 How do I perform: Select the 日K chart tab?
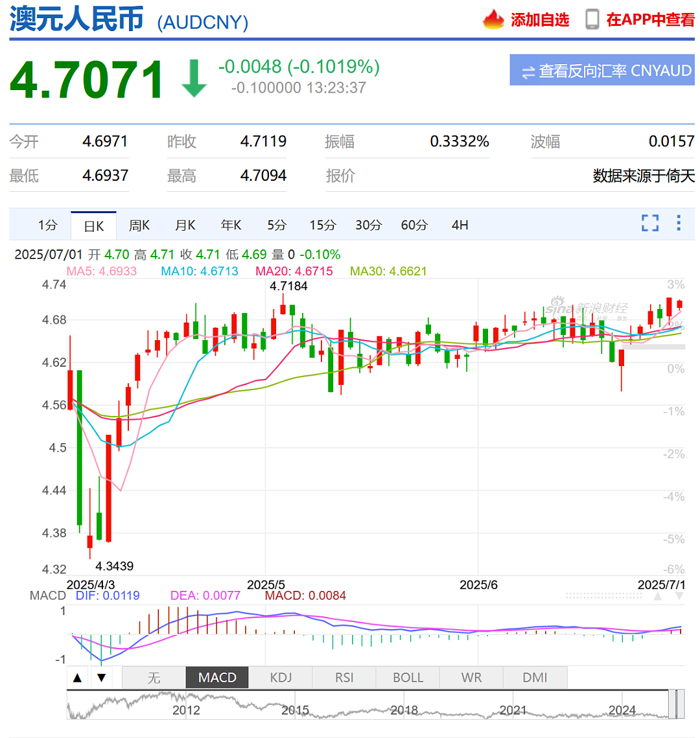[94, 226]
